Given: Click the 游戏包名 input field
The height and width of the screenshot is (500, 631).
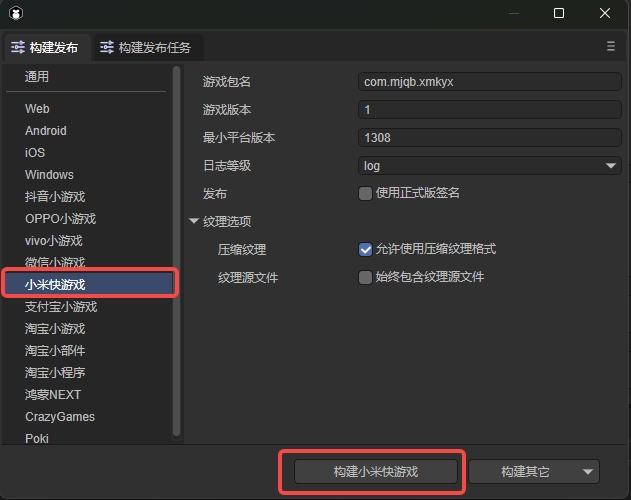Looking at the screenshot, I should (x=490, y=82).
